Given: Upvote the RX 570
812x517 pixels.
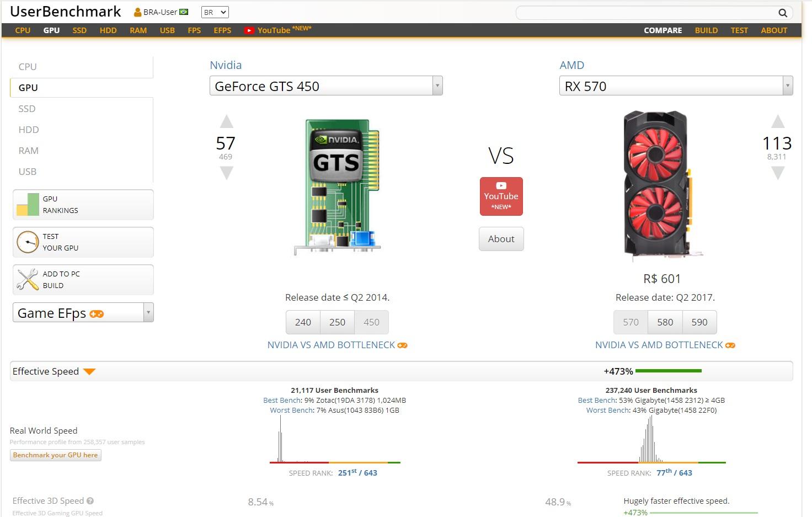Looking at the screenshot, I should point(777,122).
